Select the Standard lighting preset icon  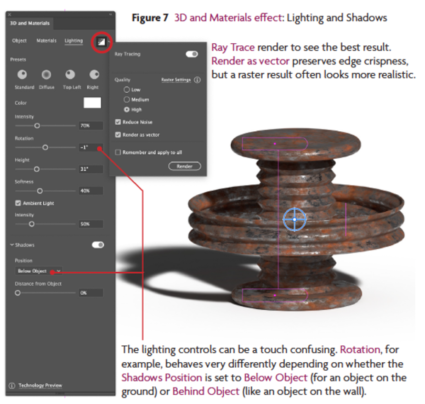(22, 74)
